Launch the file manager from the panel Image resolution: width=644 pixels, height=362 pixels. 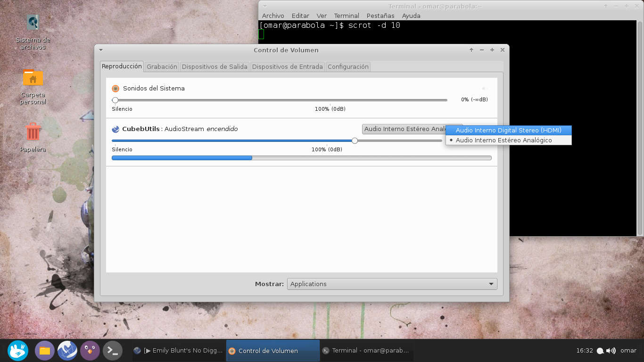(45, 351)
